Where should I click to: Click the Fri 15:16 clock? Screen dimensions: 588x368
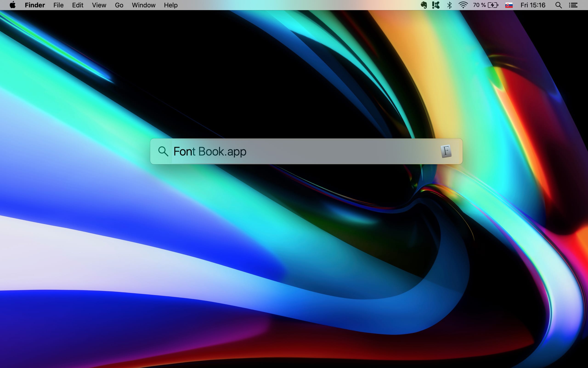[533, 5]
